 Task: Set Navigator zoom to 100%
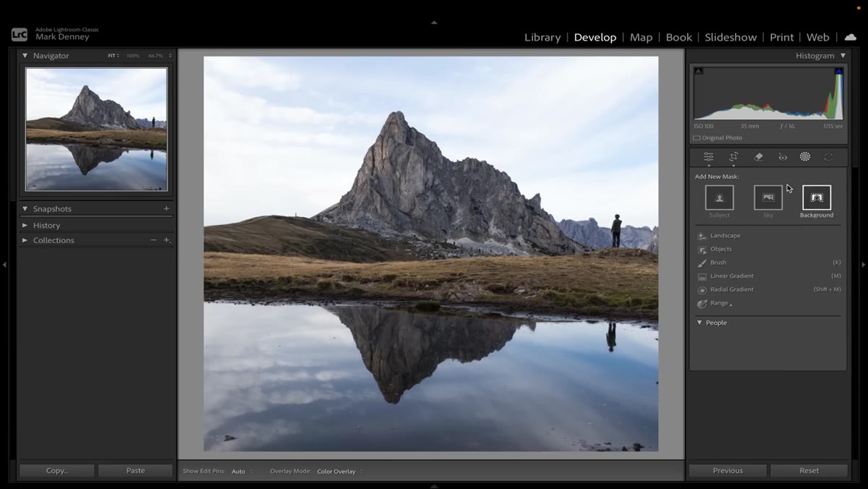tap(133, 56)
